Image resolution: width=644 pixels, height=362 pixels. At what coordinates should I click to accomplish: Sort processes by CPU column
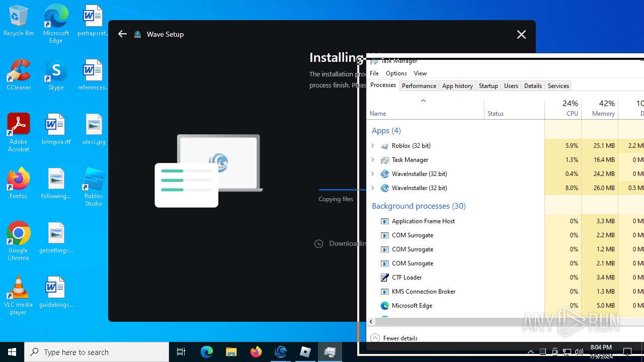point(563,109)
